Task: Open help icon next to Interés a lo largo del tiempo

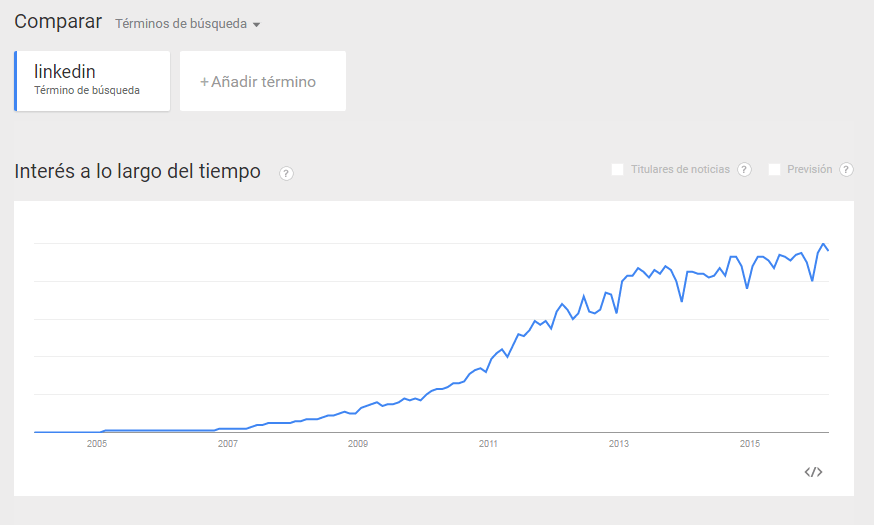Action: click(x=286, y=173)
